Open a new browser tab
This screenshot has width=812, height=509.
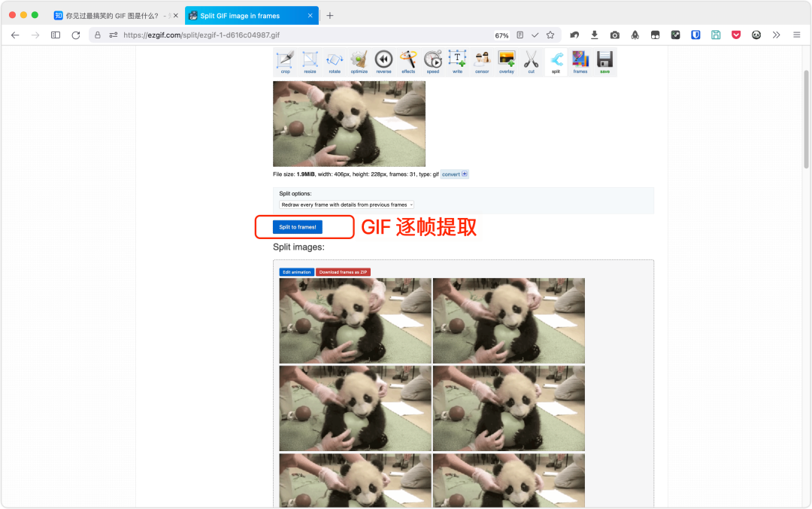tap(330, 16)
